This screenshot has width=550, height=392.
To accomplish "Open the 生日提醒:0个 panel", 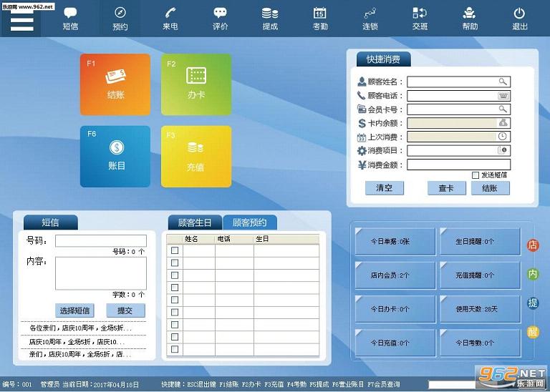I will tap(481, 241).
